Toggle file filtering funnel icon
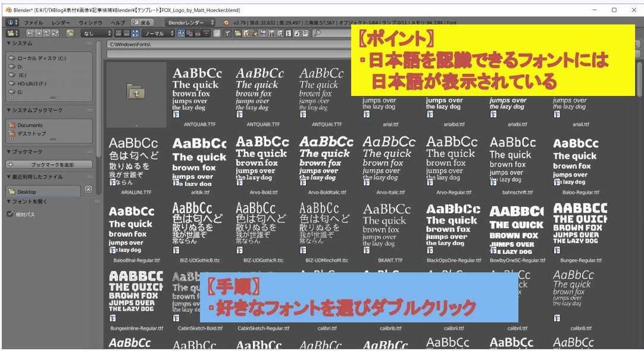 [x=227, y=33]
